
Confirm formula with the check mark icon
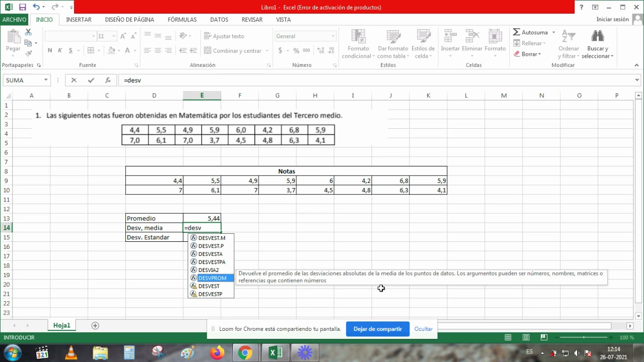pos(91,80)
